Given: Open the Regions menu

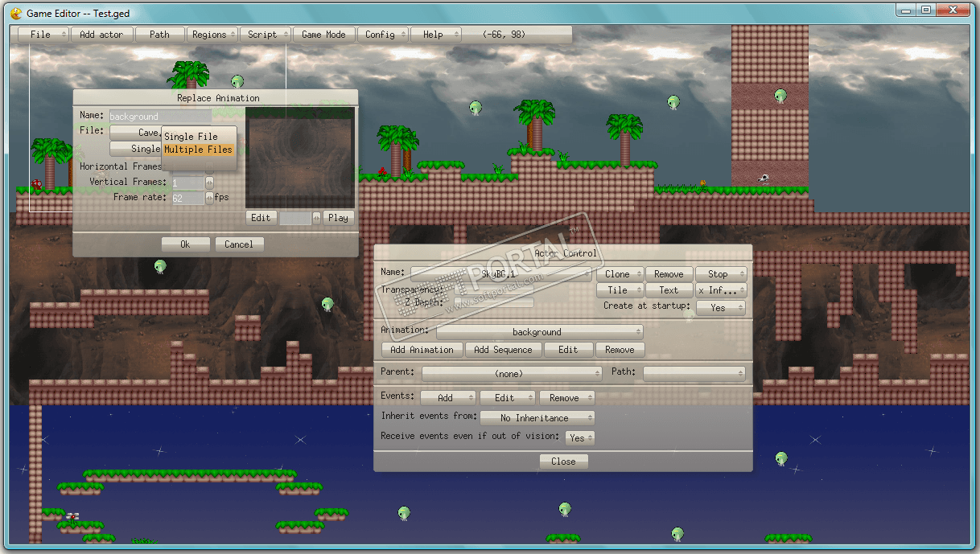Looking at the screenshot, I should (212, 35).
